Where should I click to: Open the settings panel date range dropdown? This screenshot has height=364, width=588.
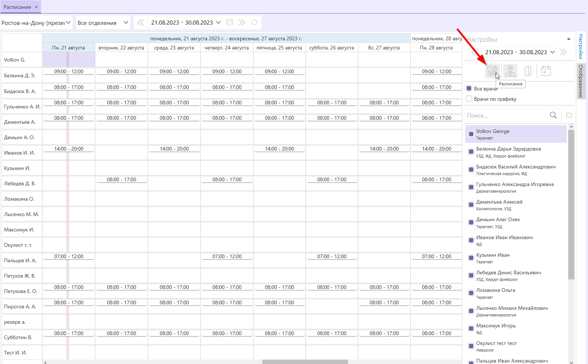pyautogui.click(x=553, y=52)
